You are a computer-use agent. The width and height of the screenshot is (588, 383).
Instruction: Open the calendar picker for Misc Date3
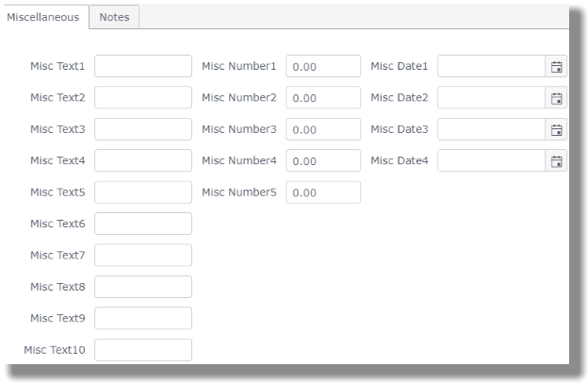coord(556,129)
